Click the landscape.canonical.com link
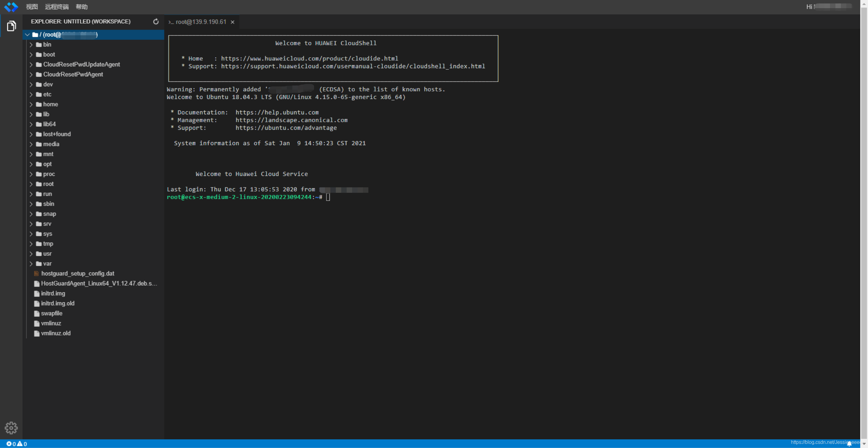The height and width of the screenshot is (448, 868). pos(291,120)
